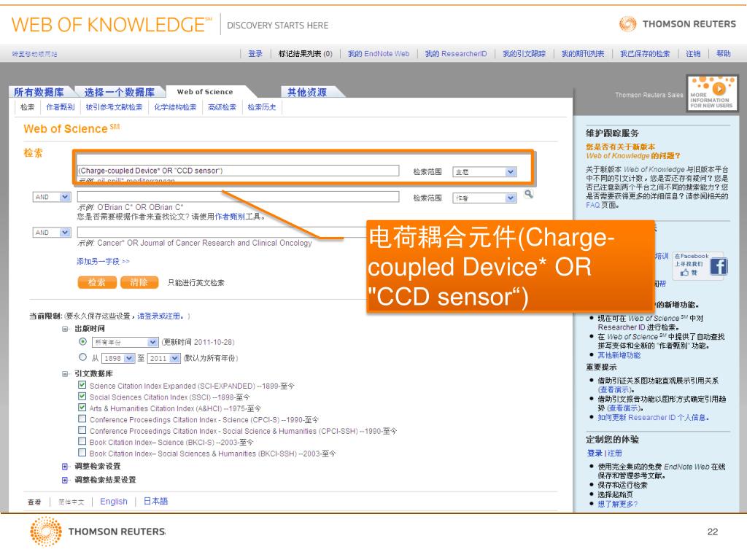This screenshot has width=747, height=560.
Task: Click the 作者甄别 tool link below author field
Action: (x=230, y=217)
